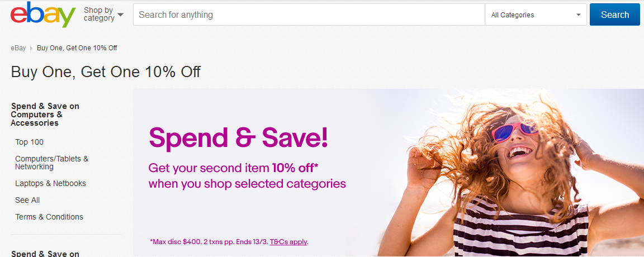Click the Spend & Save! banner headline
644x257 pixels.
coord(239,137)
